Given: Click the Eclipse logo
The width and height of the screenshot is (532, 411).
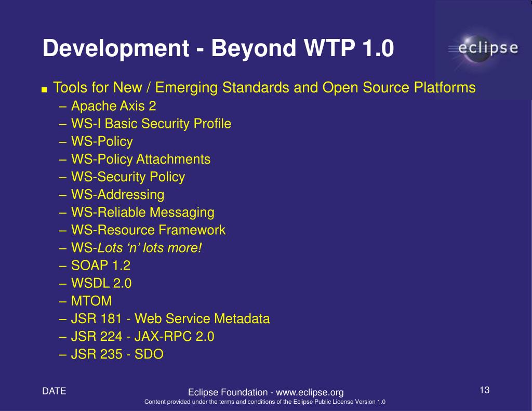Looking at the screenshot, I should [x=483, y=48].
